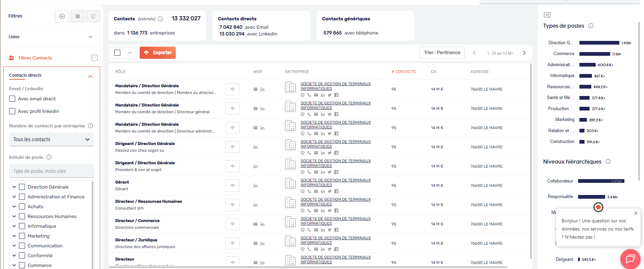
Task: Sort by the # CONTACTS column header
Action: [403, 72]
